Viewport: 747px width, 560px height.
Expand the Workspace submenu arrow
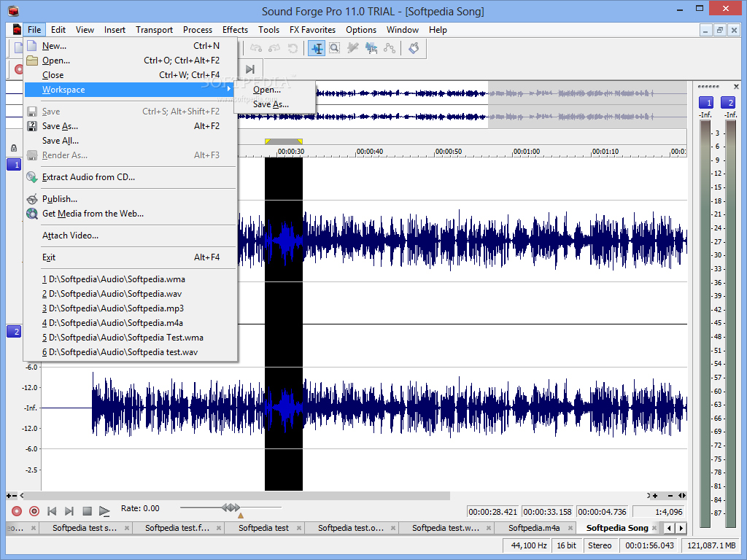[229, 90]
